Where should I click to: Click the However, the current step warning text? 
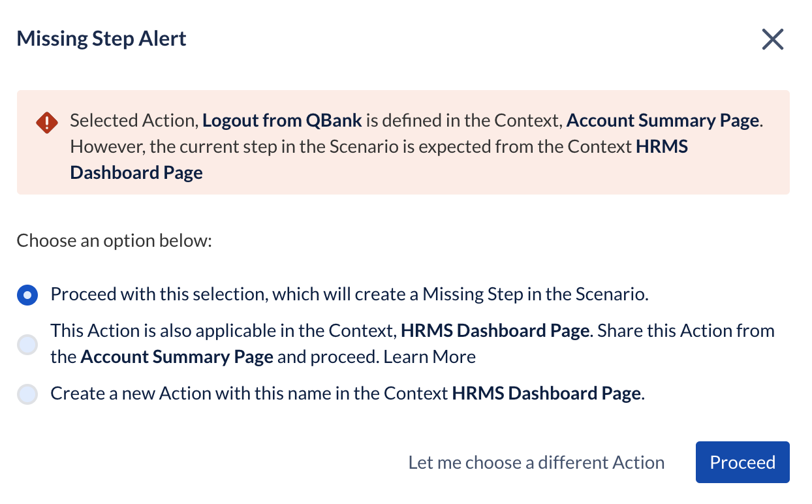click(x=352, y=147)
